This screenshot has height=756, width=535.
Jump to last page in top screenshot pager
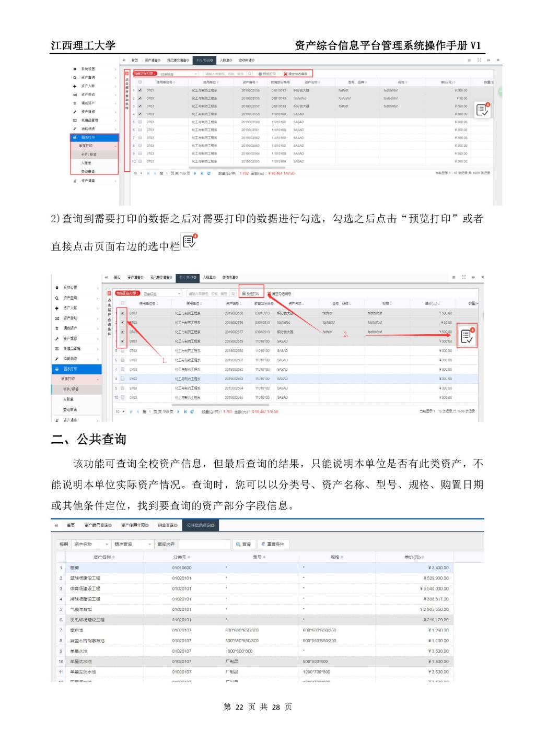click(x=202, y=173)
